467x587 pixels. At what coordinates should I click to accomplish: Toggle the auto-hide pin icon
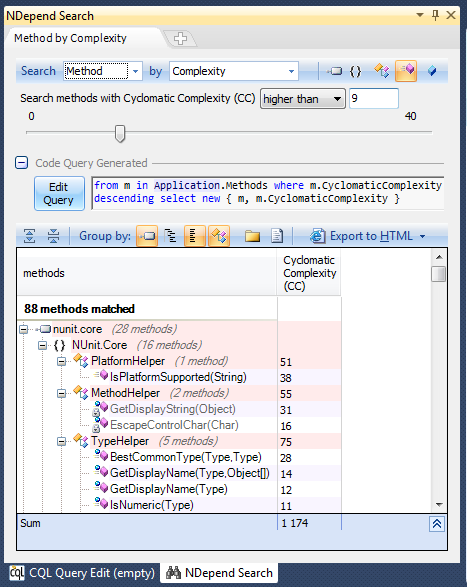tap(435, 15)
